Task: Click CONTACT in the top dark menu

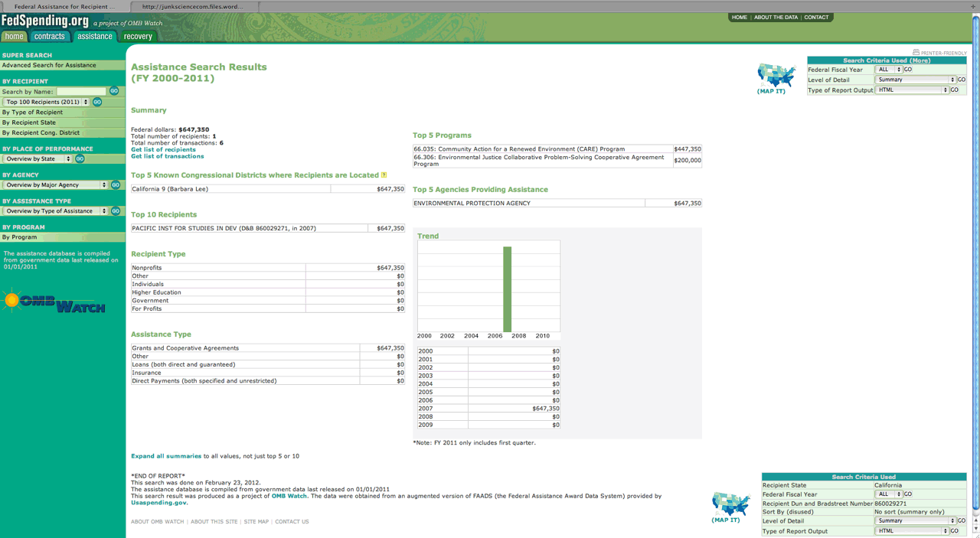Action: pos(816,17)
